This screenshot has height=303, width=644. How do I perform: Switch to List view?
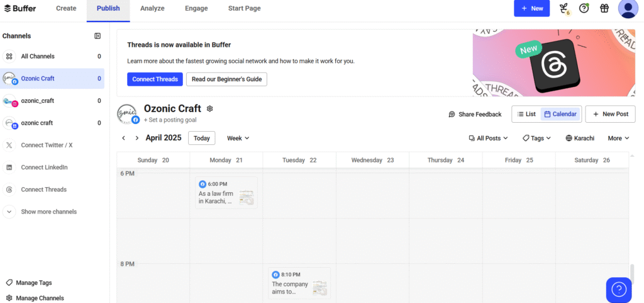click(526, 114)
